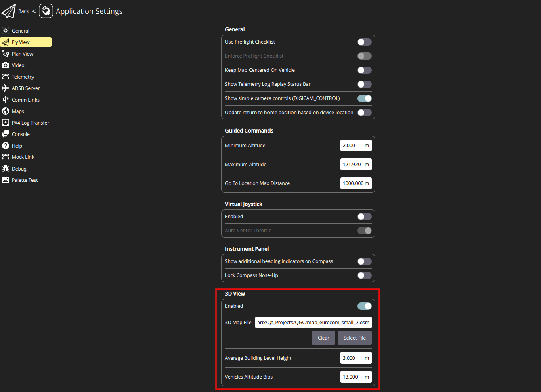Open the Help question mark icon
The image size is (541, 392).
(6, 146)
